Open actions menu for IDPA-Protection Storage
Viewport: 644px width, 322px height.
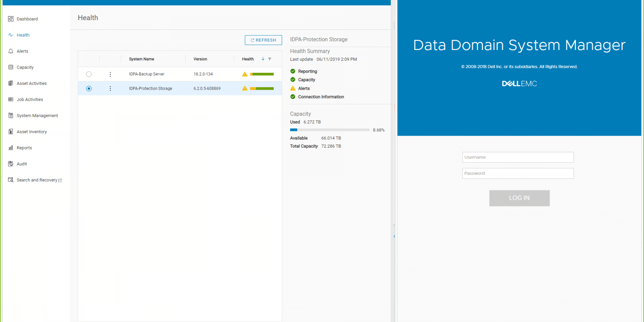click(x=110, y=89)
